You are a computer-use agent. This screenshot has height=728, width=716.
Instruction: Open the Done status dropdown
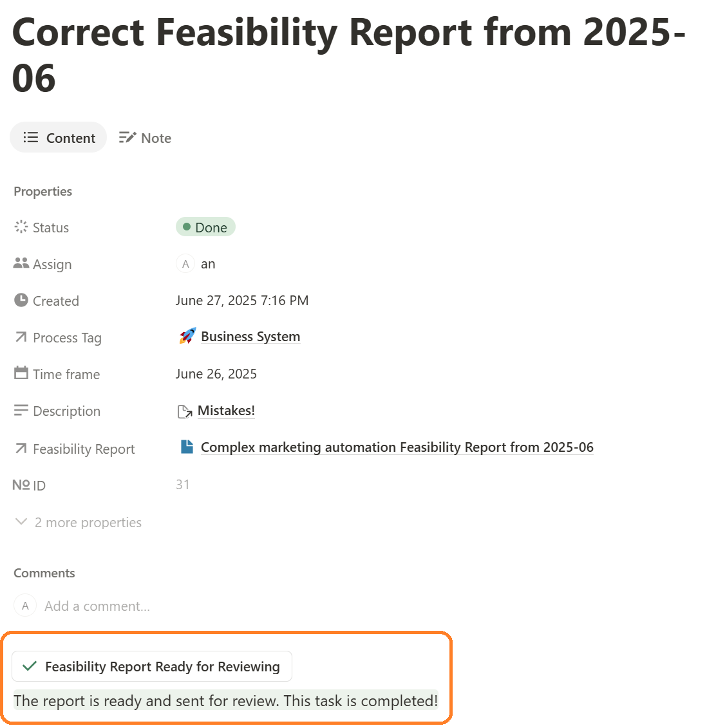point(205,227)
